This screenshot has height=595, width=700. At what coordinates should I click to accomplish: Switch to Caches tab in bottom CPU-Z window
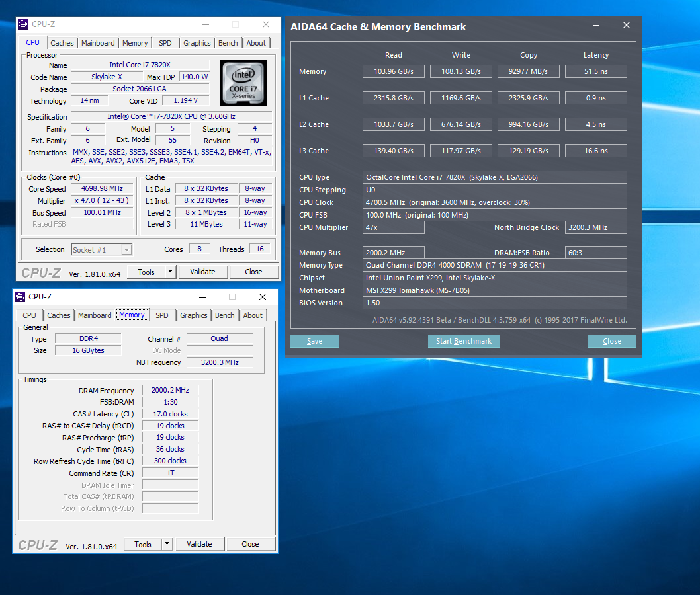tap(58, 315)
